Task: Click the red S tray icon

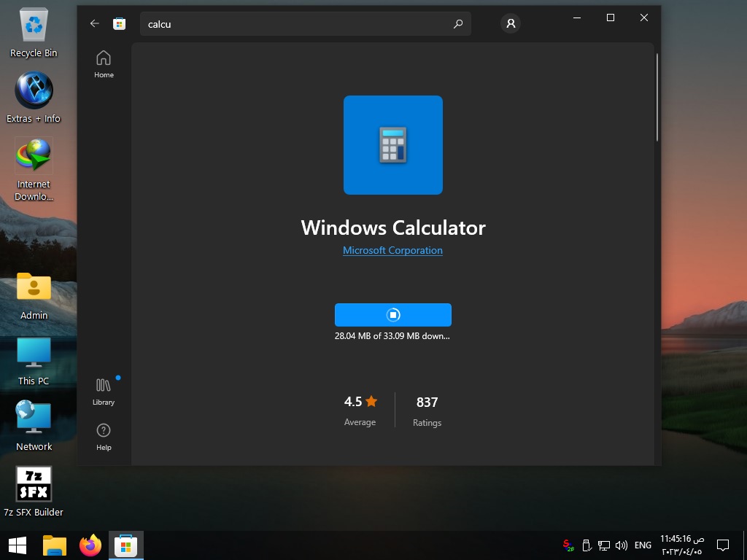Action: click(x=568, y=545)
